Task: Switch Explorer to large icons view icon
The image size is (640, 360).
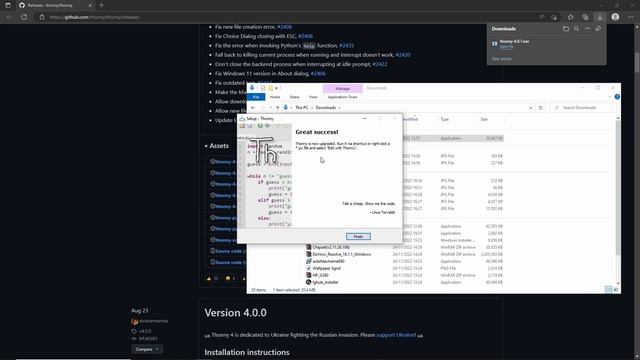Action: point(616,289)
